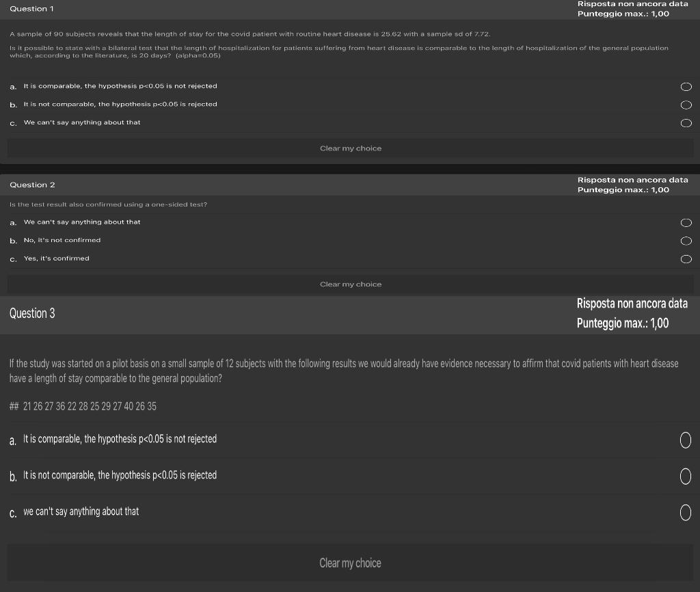The image size is (700, 592).
Task: Select Question 3 option b radio button
Action: tap(685, 476)
